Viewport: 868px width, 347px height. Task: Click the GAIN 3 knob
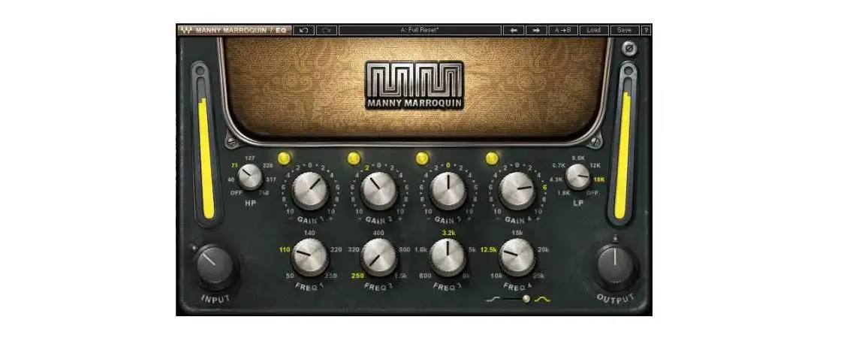click(x=448, y=191)
